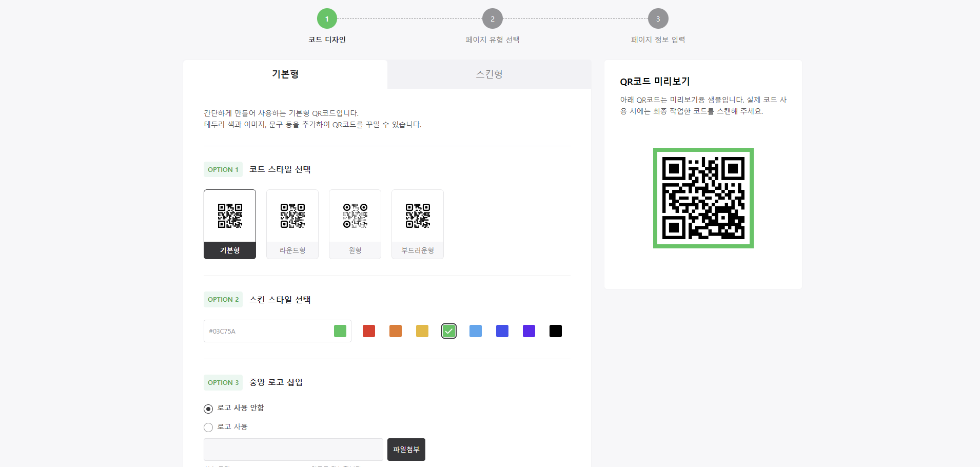Click the 페이지 유형 선택 step label

tap(493, 40)
